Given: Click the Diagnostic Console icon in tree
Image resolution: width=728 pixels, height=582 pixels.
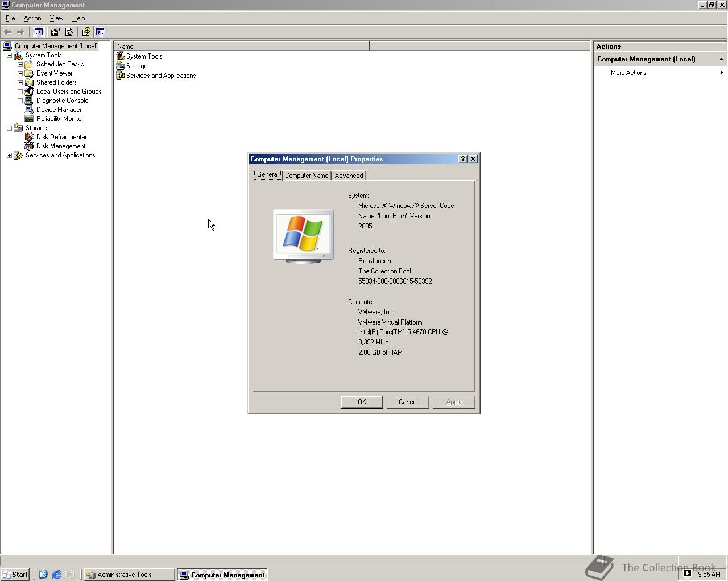Looking at the screenshot, I should coord(29,101).
